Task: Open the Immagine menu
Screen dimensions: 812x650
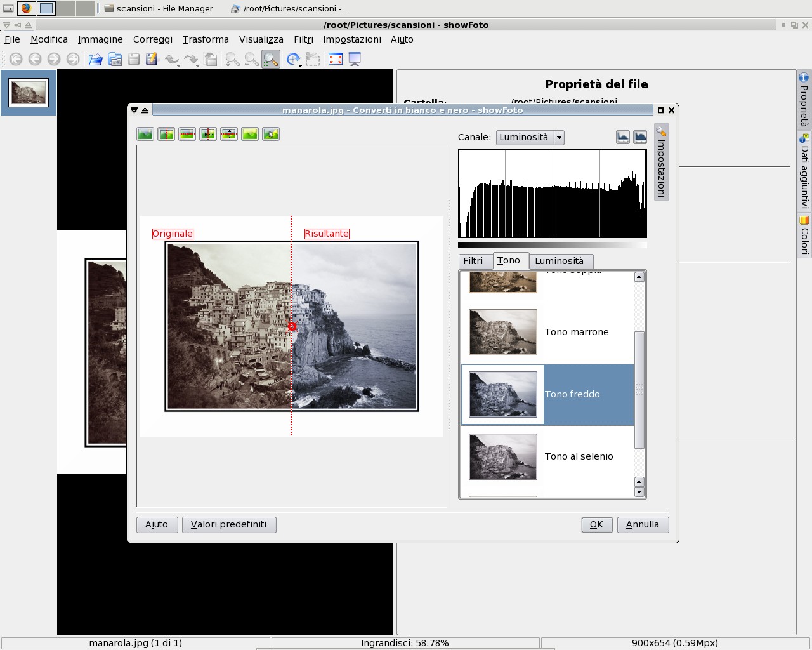Action: pyautogui.click(x=100, y=39)
